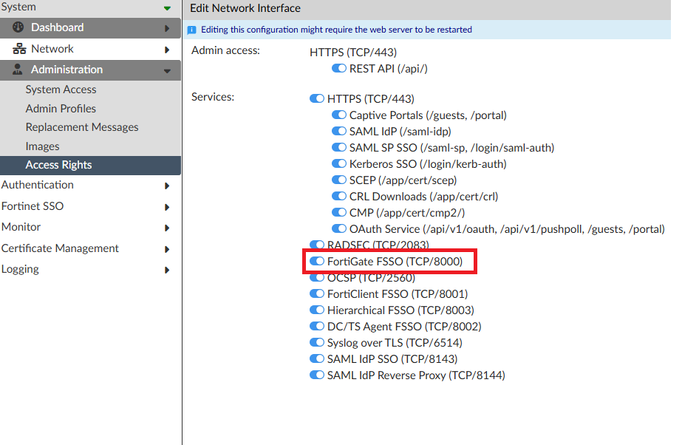The width and height of the screenshot is (699, 445).
Task: Click the info icon in the restart notice
Action: point(193,30)
